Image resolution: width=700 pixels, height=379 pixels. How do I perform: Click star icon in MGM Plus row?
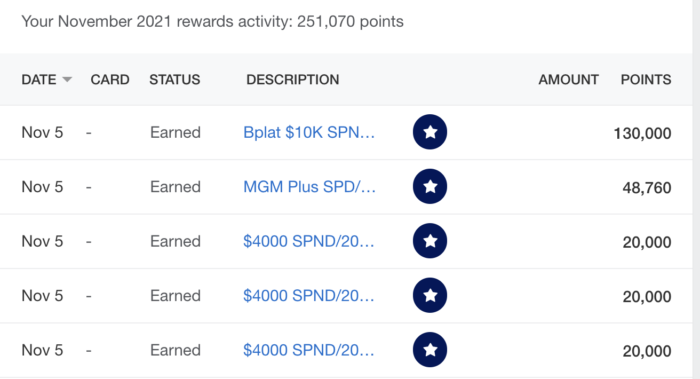[x=430, y=187]
